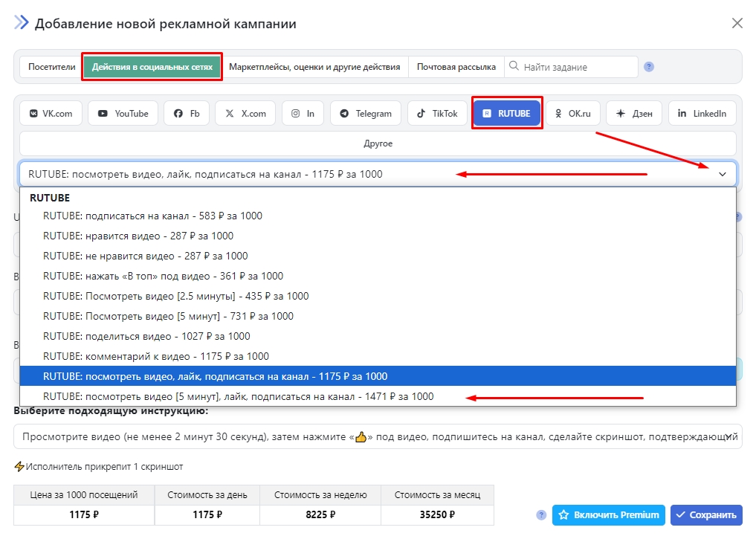Open the instruction selection dropdown
The width and height of the screenshot is (756, 536).
pos(378,437)
